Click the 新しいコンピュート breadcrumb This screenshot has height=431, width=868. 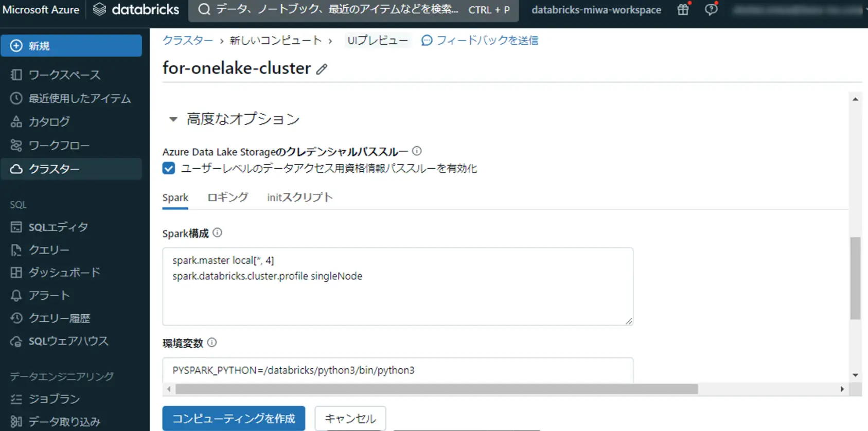coord(276,40)
